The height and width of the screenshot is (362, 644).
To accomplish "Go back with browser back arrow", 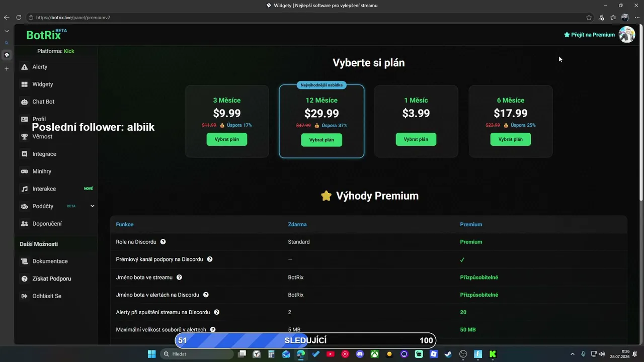I will 7,18.
